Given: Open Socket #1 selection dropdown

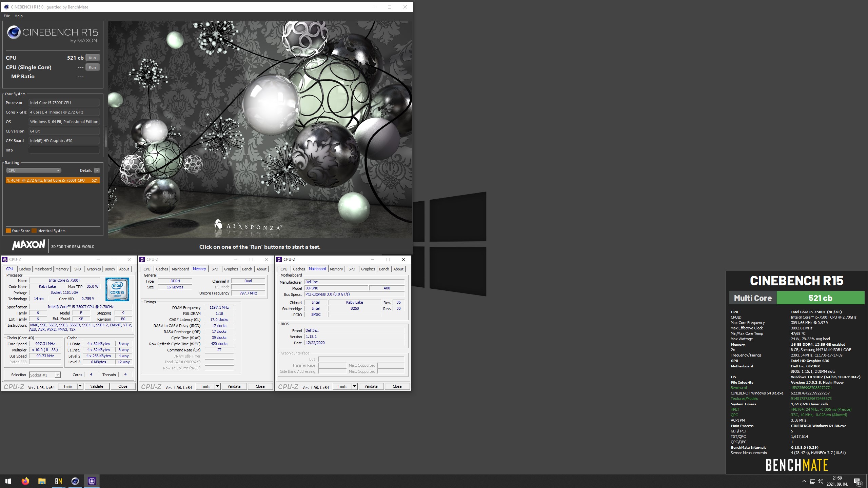Looking at the screenshot, I should (45, 375).
